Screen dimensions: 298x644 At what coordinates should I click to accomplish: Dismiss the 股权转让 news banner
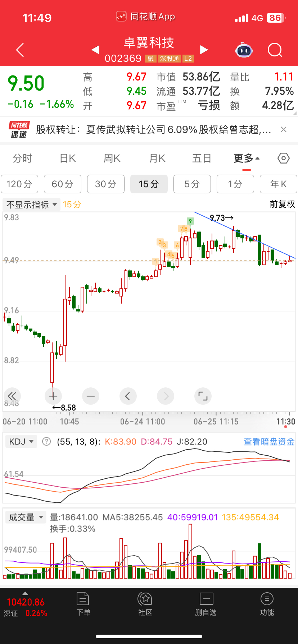(x=284, y=129)
